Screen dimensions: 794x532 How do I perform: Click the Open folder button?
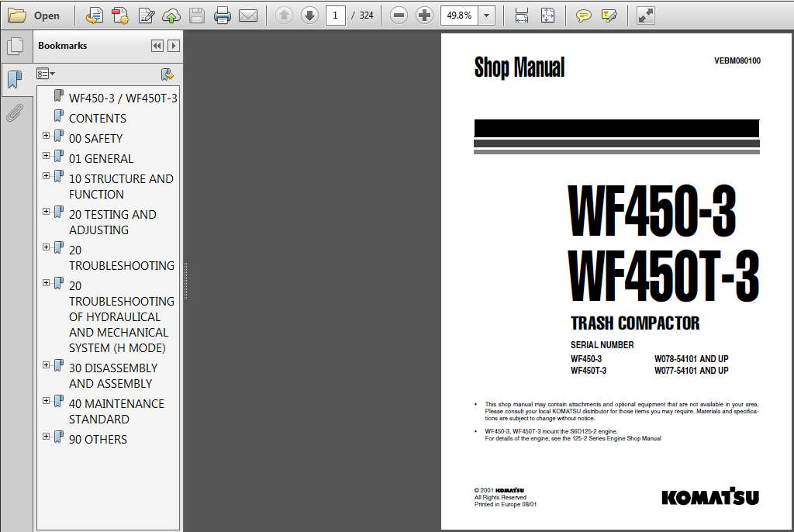point(34,16)
